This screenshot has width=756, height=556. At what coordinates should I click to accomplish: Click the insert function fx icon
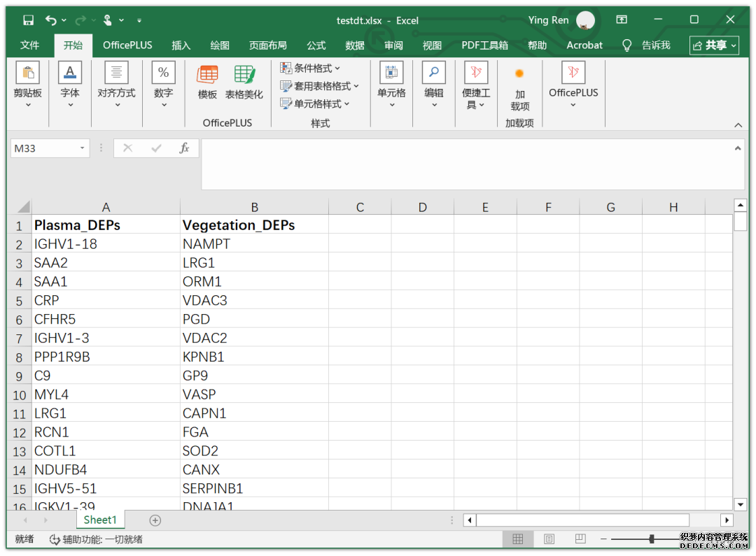pos(184,148)
